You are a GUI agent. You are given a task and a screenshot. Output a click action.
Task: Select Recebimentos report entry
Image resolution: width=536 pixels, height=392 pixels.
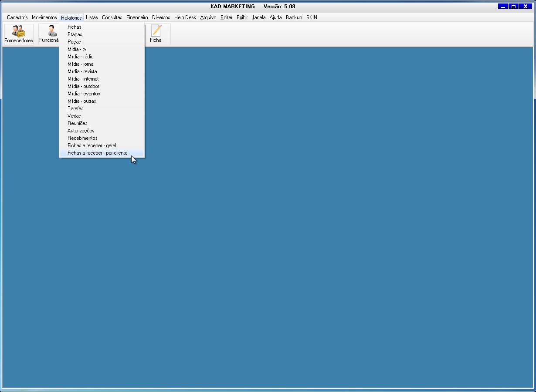102,138
